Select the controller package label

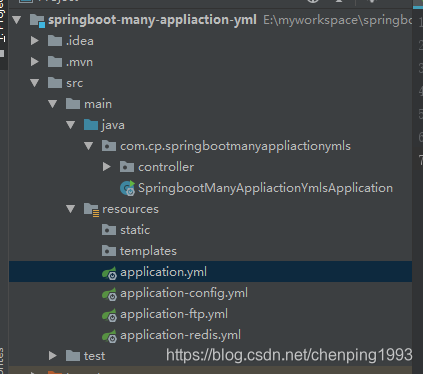[x=166, y=167]
